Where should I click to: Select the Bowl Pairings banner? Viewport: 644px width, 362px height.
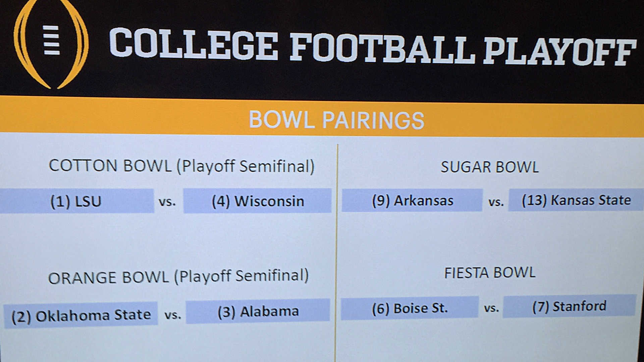(322, 117)
